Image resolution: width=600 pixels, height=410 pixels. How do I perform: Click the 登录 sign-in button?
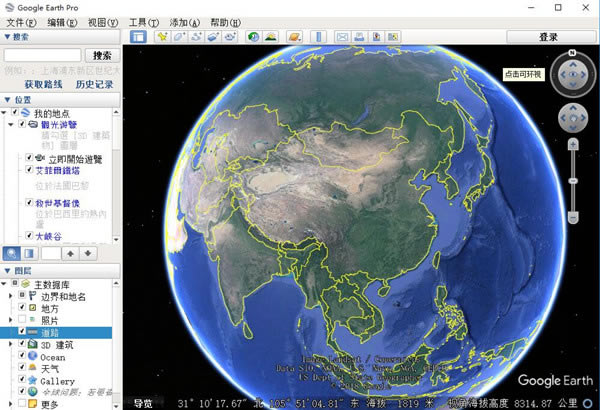pyautogui.click(x=548, y=37)
